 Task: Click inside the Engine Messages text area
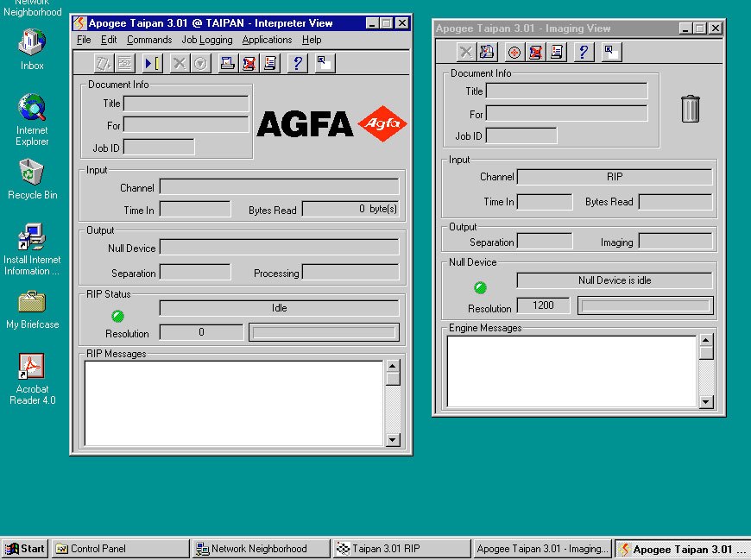[x=571, y=371]
